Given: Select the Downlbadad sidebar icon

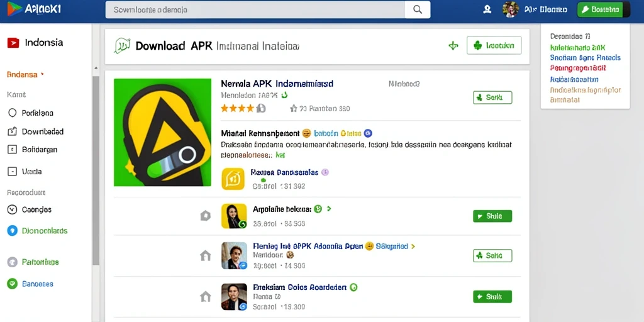Looking at the screenshot, I should coord(13,131).
